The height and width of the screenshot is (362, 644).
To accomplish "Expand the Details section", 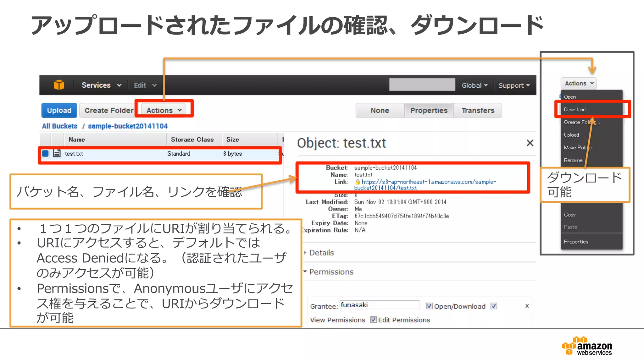I will (x=319, y=253).
